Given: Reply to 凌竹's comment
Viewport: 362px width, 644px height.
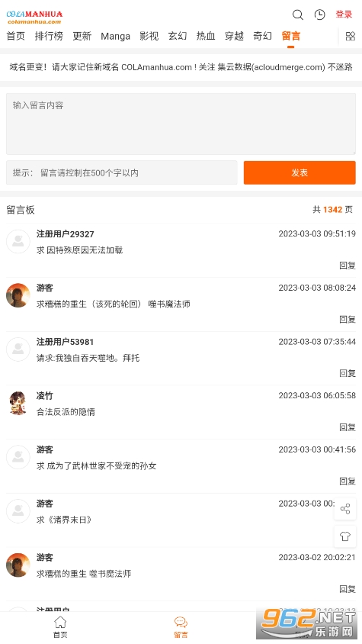Looking at the screenshot, I should point(348,427).
